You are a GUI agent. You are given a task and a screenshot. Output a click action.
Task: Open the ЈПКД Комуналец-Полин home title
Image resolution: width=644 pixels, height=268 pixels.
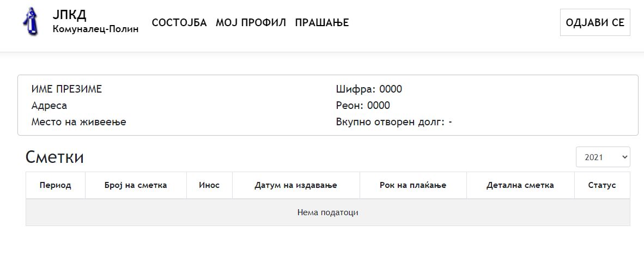pyautogui.click(x=96, y=21)
